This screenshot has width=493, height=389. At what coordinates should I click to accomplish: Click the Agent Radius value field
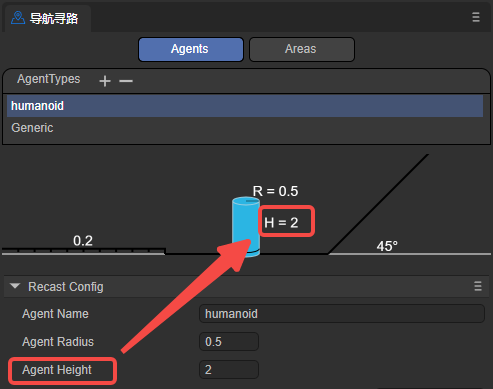(229, 342)
